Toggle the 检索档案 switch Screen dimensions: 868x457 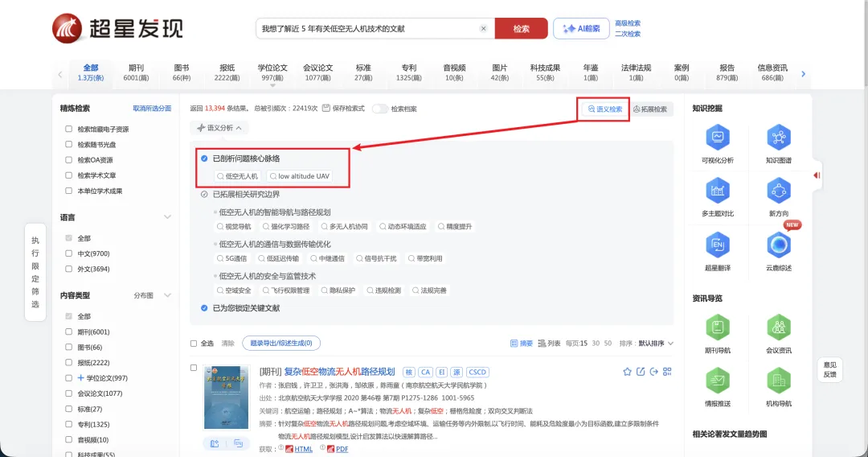pos(379,109)
